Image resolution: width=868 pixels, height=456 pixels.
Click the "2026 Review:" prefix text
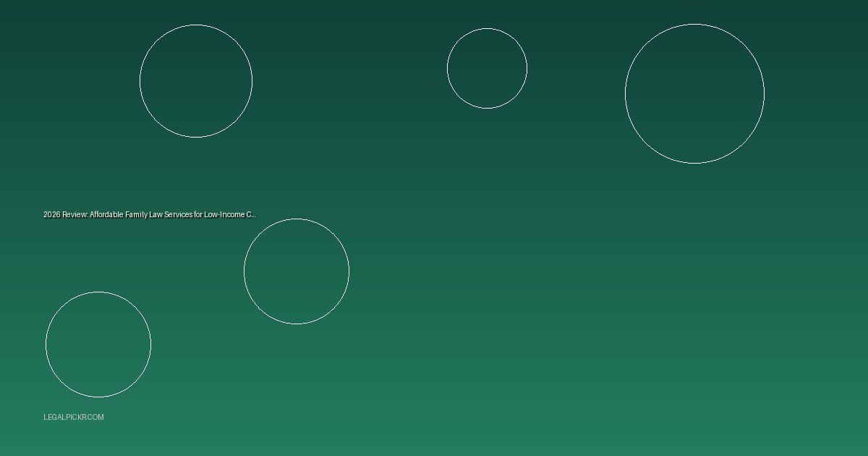[x=65, y=215]
